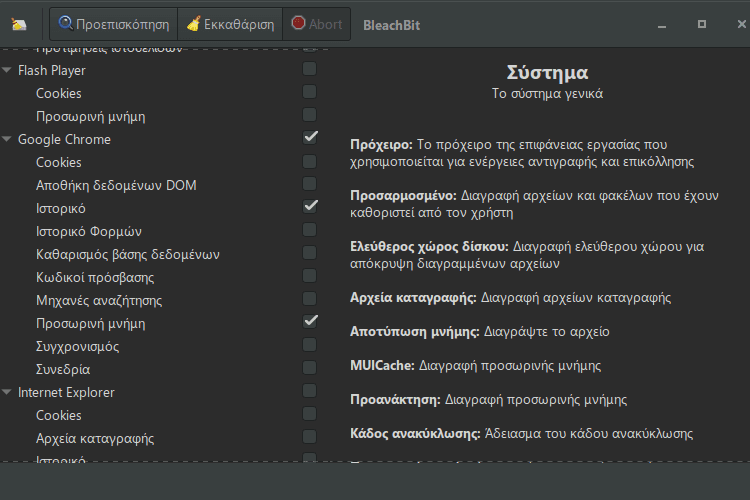750x500 pixels.
Task: Collapse the Google Chrome tree node
Action: 7,139
